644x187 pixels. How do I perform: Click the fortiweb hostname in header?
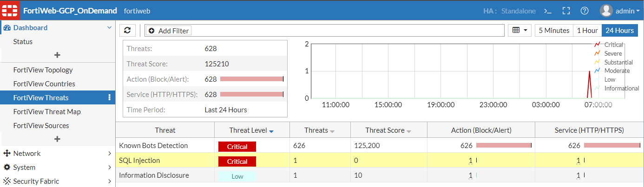pyautogui.click(x=137, y=11)
